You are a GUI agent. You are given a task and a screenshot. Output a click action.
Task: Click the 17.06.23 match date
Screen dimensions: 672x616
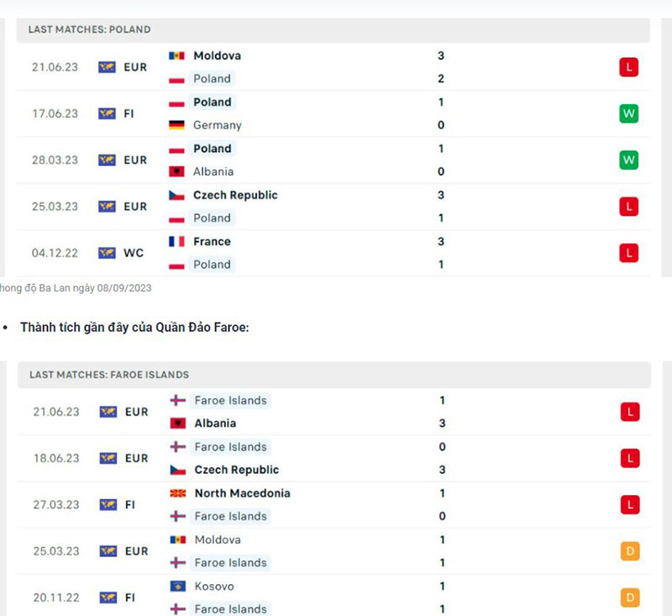(55, 113)
